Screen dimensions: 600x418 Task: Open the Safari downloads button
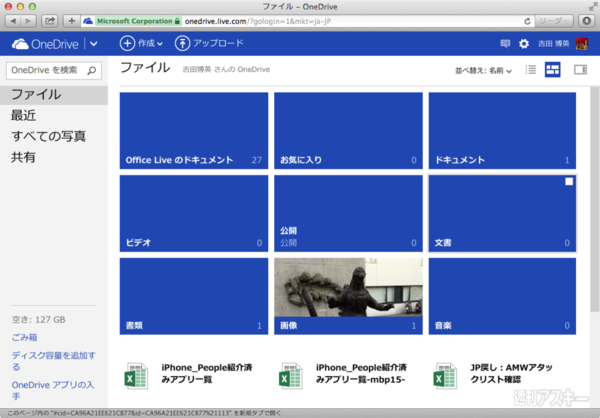[587, 21]
